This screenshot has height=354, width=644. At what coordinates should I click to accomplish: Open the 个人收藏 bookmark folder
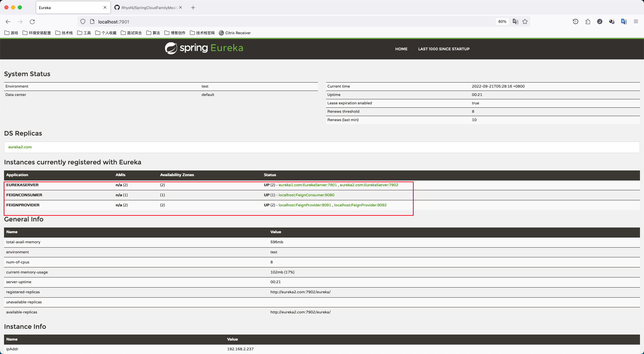tap(106, 33)
